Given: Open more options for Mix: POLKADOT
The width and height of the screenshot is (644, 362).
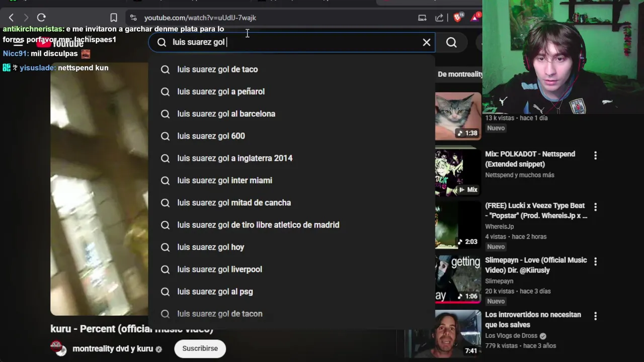Looking at the screenshot, I should [595, 155].
